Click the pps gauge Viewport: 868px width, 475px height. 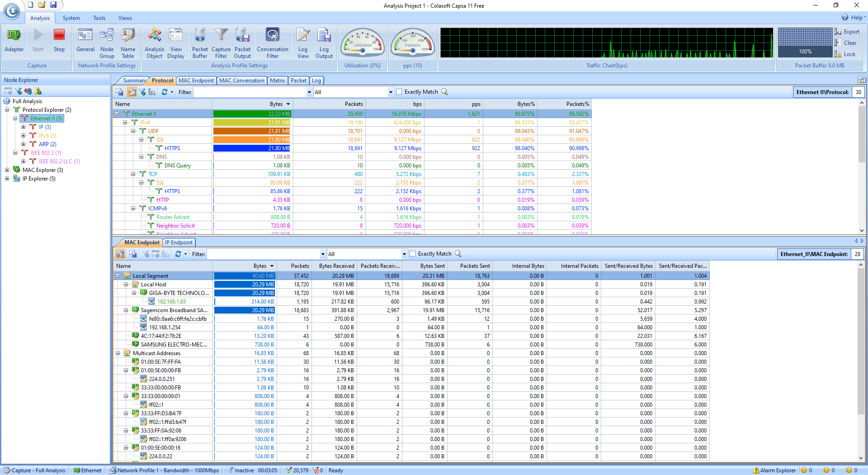click(x=412, y=43)
